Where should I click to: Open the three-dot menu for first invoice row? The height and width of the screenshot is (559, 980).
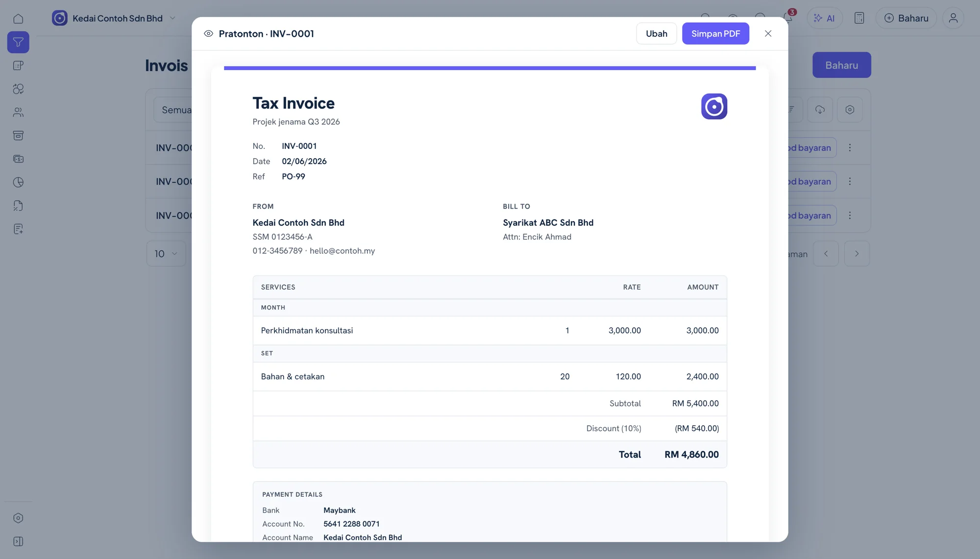[x=850, y=147]
